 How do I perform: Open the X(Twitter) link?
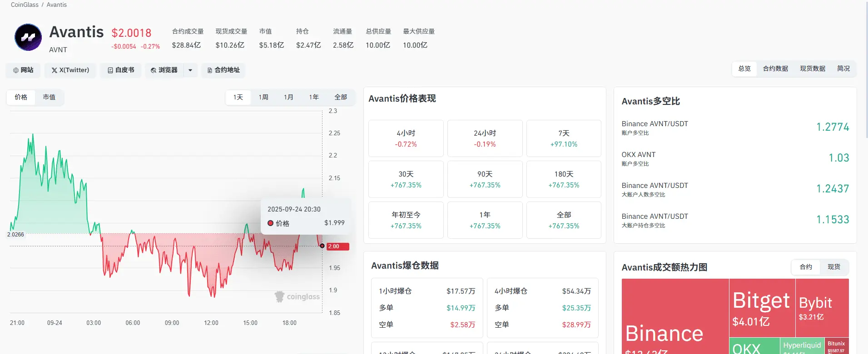pyautogui.click(x=70, y=70)
